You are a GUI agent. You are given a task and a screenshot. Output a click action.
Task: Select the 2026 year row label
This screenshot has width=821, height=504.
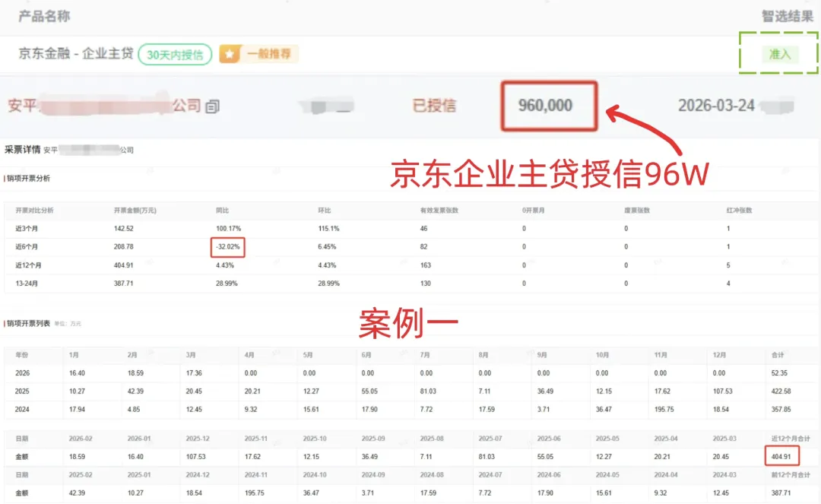[x=23, y=373]
